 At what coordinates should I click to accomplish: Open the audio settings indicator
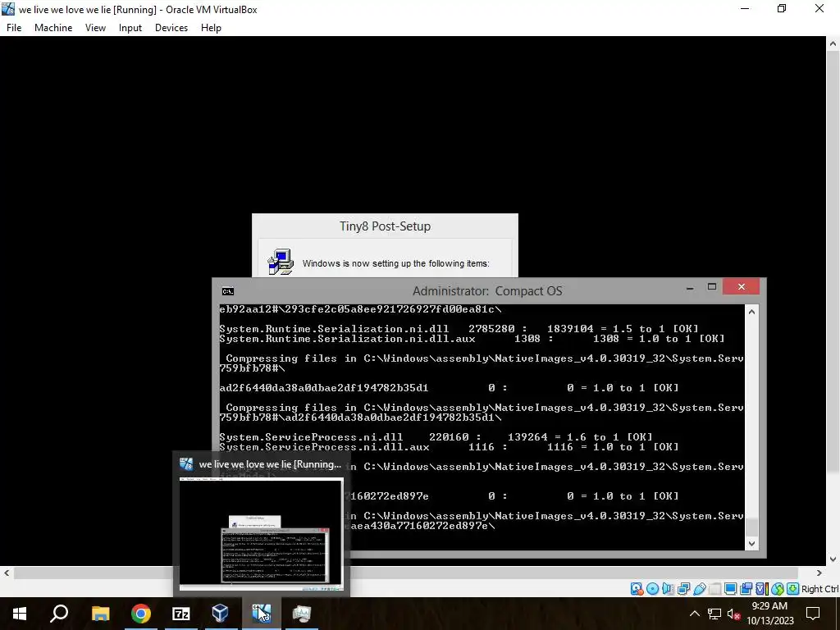pos(668,589)
